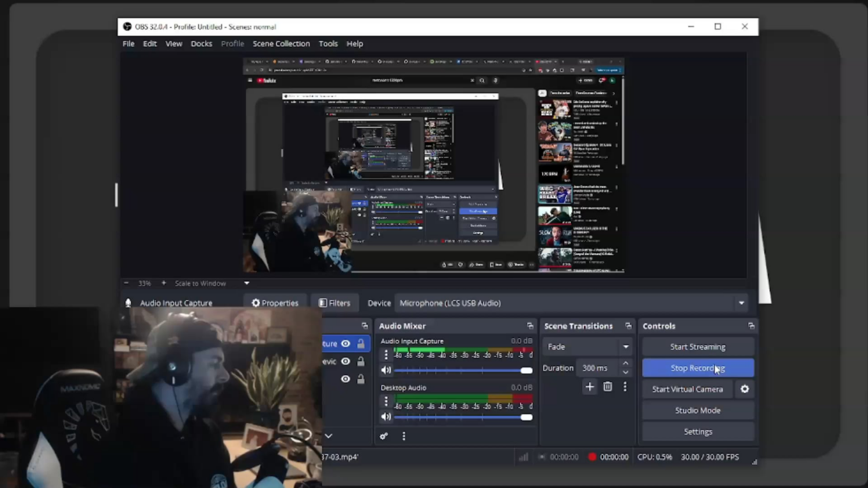Toggle lock on the second source row

361,361
